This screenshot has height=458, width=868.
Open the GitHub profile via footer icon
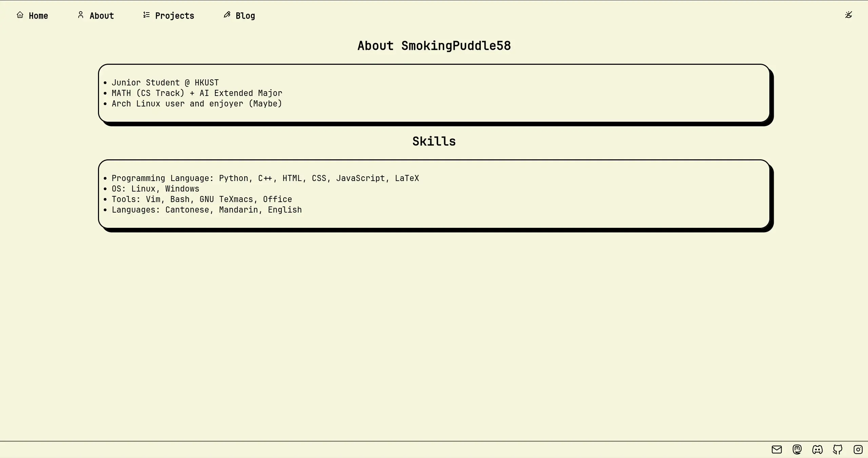pyautogui.click(x=838, y=449)
